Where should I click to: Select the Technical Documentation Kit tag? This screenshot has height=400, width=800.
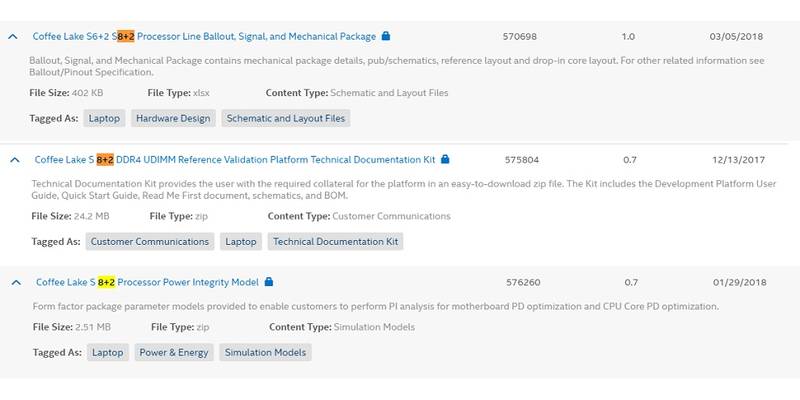[335, 241]
